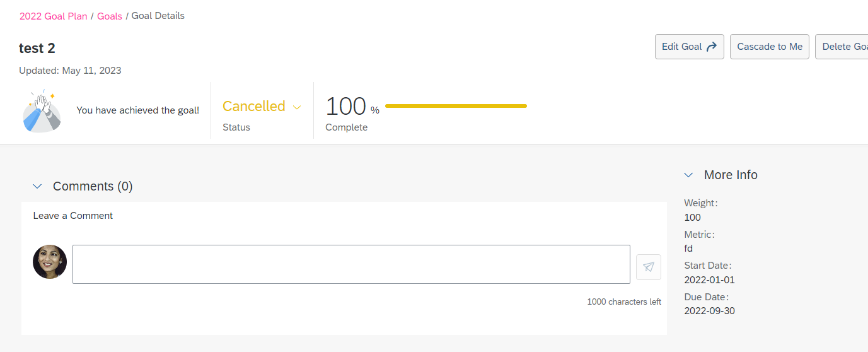Viewport: 868px width, 352px height.
Task: Click the yellow completion progress bar
Action: coord(456,106)
